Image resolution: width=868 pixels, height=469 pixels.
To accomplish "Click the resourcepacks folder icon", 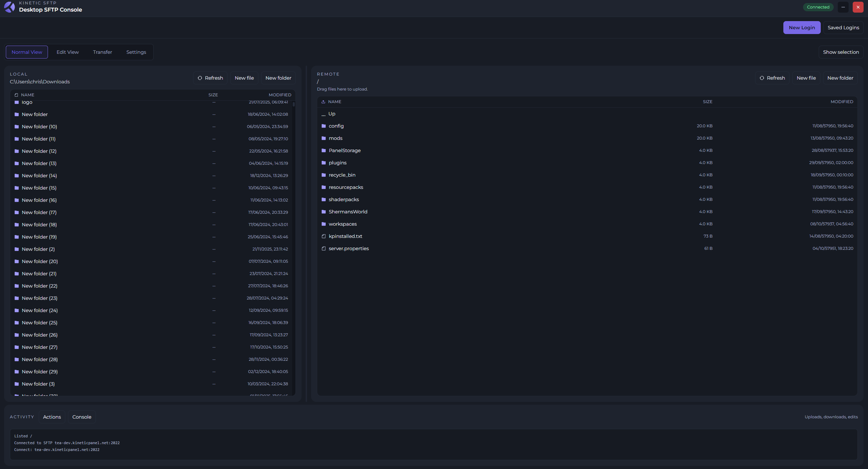I will (324, 187).
